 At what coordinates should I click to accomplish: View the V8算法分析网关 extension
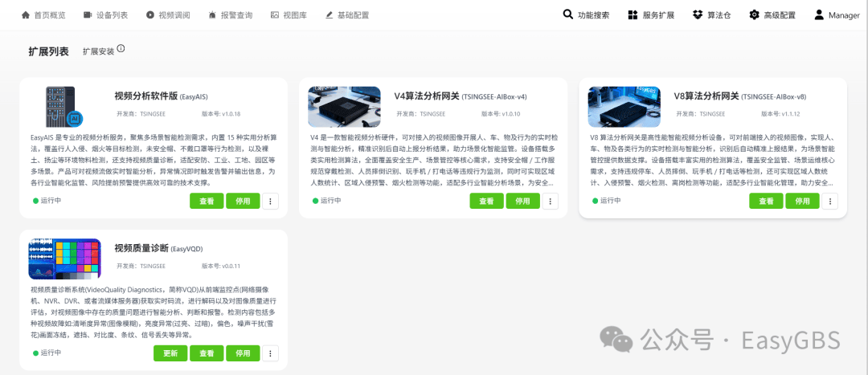[766, 201]
